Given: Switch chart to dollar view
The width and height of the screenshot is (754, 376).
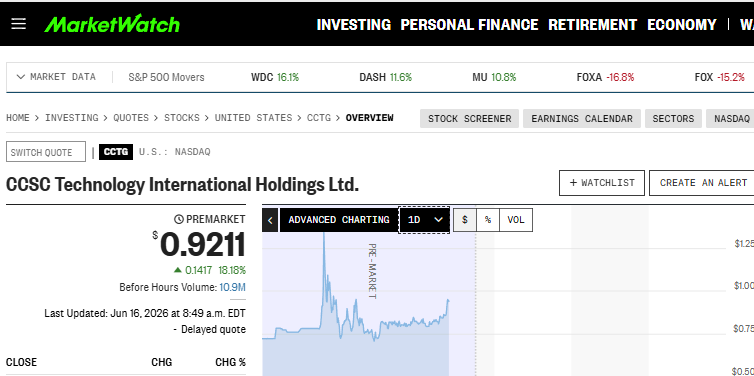Looking at the screenshot, I should [465, 220].
